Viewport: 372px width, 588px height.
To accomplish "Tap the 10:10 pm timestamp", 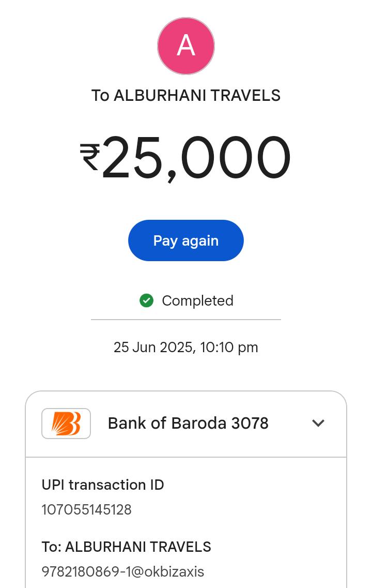I will pos(229,348).
